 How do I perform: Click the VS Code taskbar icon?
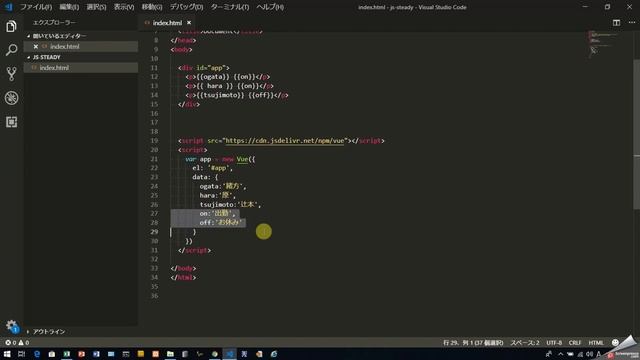tap(229, 354)
